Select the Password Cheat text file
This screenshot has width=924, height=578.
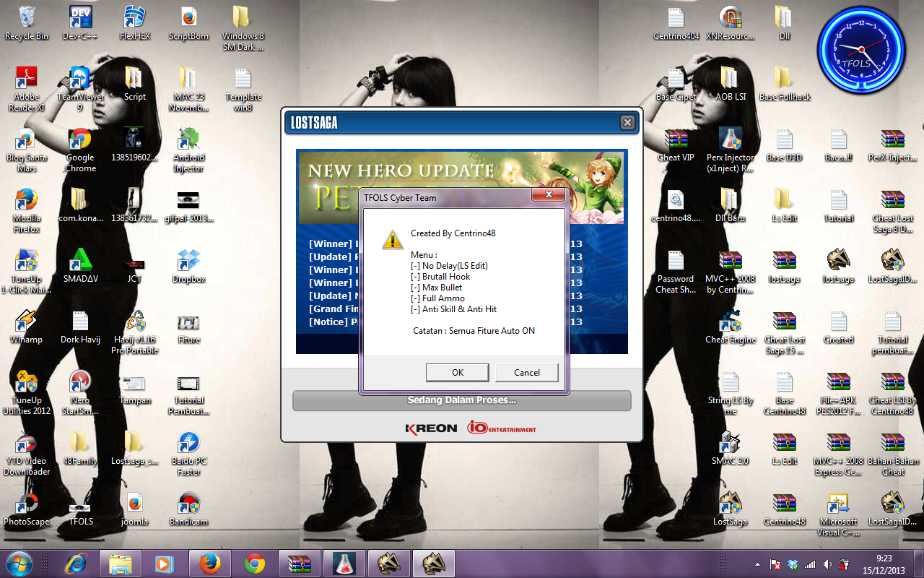coord(676,272)
